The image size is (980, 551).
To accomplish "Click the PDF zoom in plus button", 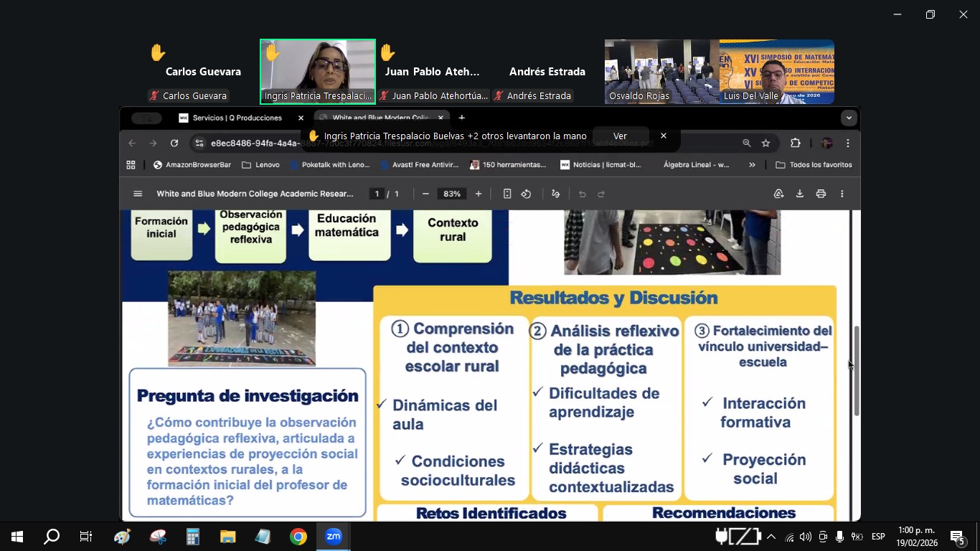I will [479, 194].
